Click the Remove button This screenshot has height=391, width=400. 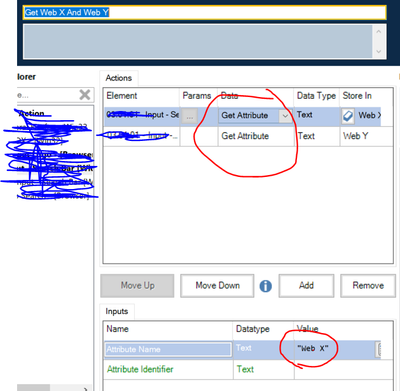[368, 286]
